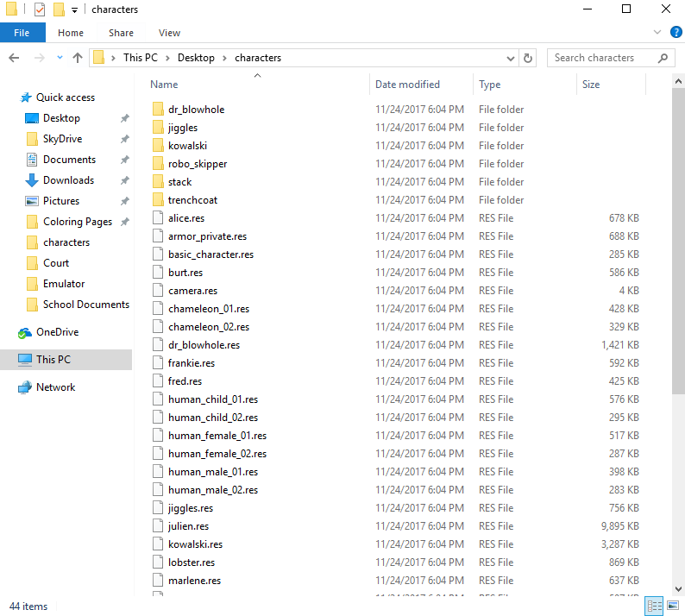Select the julien.res file icon

158,526
